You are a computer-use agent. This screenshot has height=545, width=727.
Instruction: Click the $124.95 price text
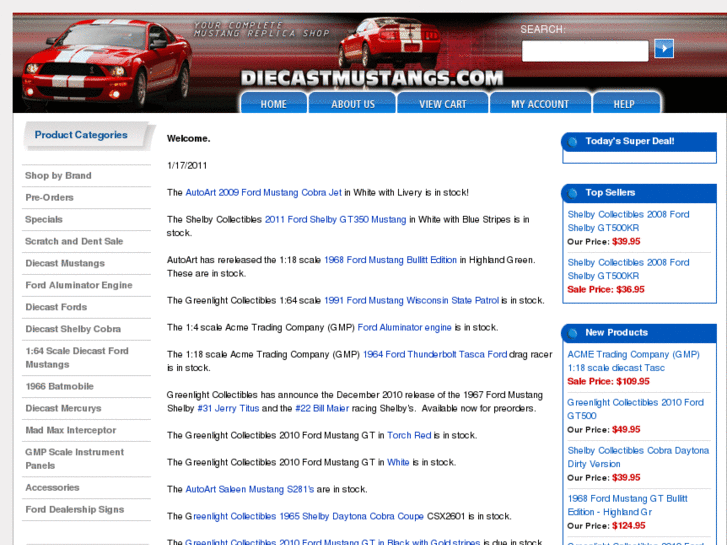click(628, 526)
